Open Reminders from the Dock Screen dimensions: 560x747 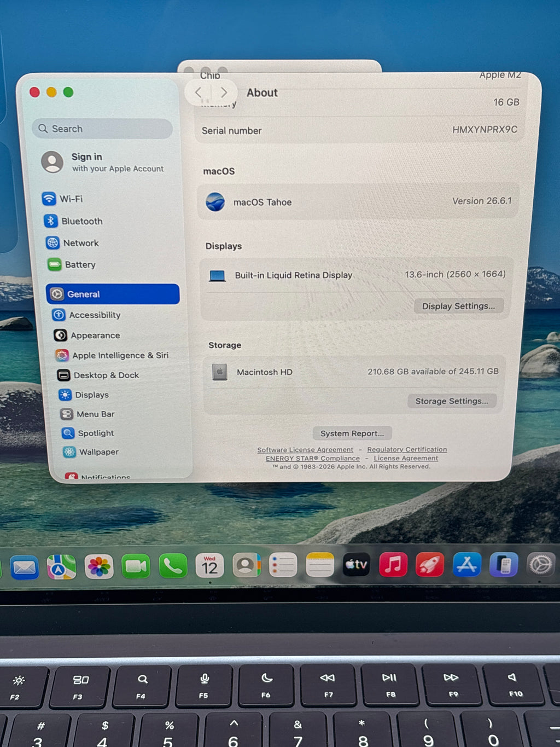[x=283, y=565]
